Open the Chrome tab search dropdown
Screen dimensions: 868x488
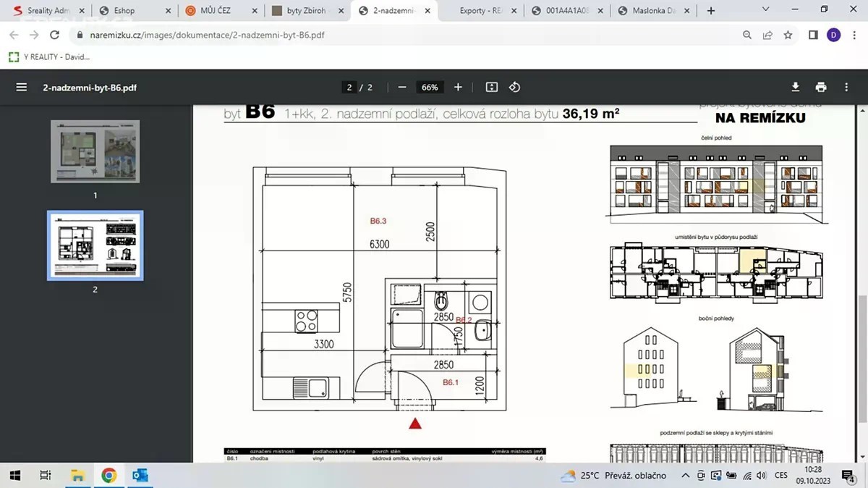767,9
